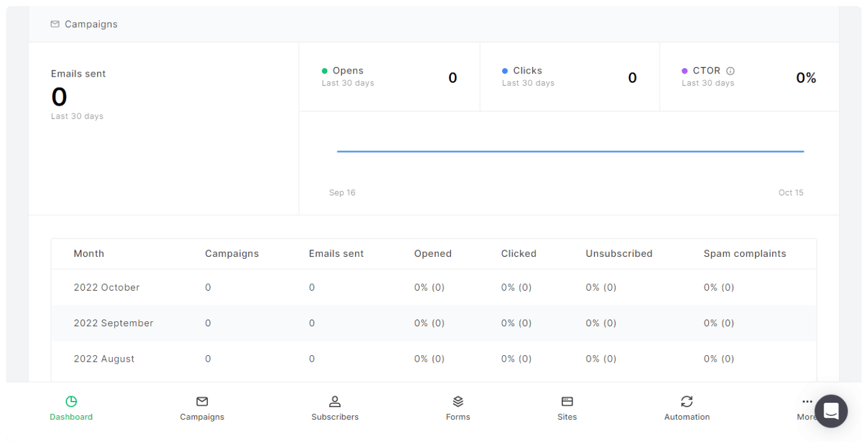Click the Clicked column header

coord(518,254)
